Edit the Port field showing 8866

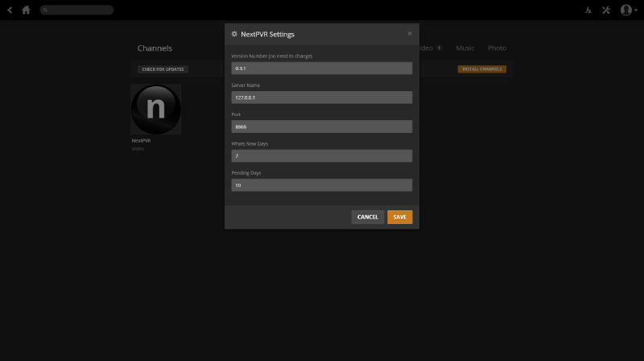(321, 127)
